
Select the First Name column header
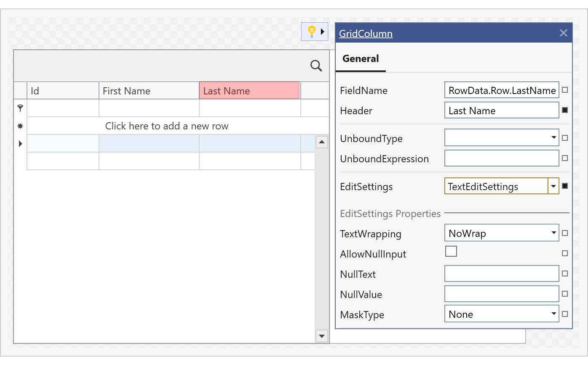coord(149,91)
